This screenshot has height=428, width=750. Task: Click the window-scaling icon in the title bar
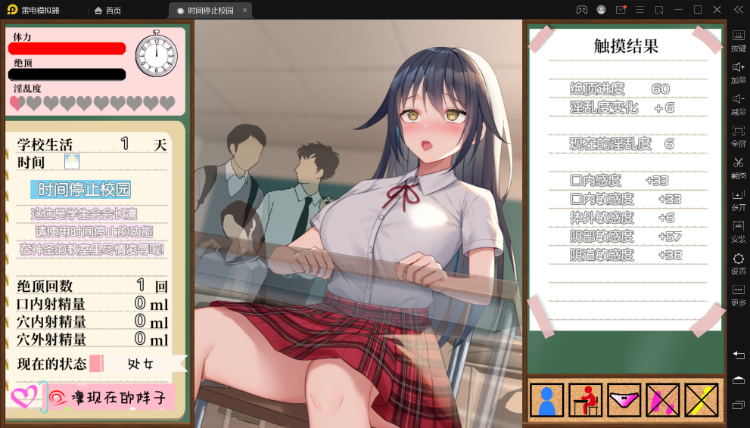click(659, 10)
